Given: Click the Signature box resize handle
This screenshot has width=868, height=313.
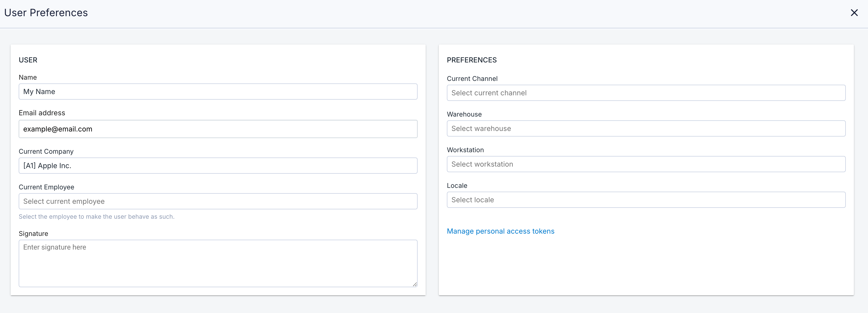Looking at the screenshot, I should pos(415,284).
